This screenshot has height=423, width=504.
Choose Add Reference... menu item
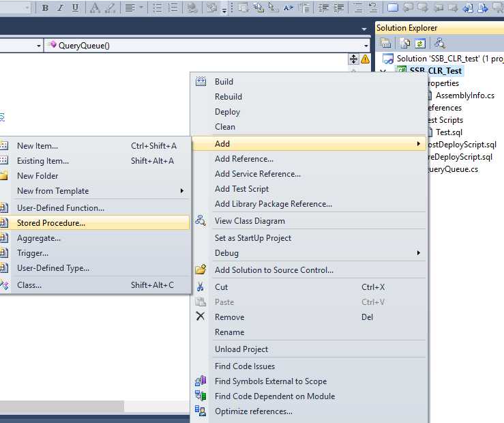(309, 159)
